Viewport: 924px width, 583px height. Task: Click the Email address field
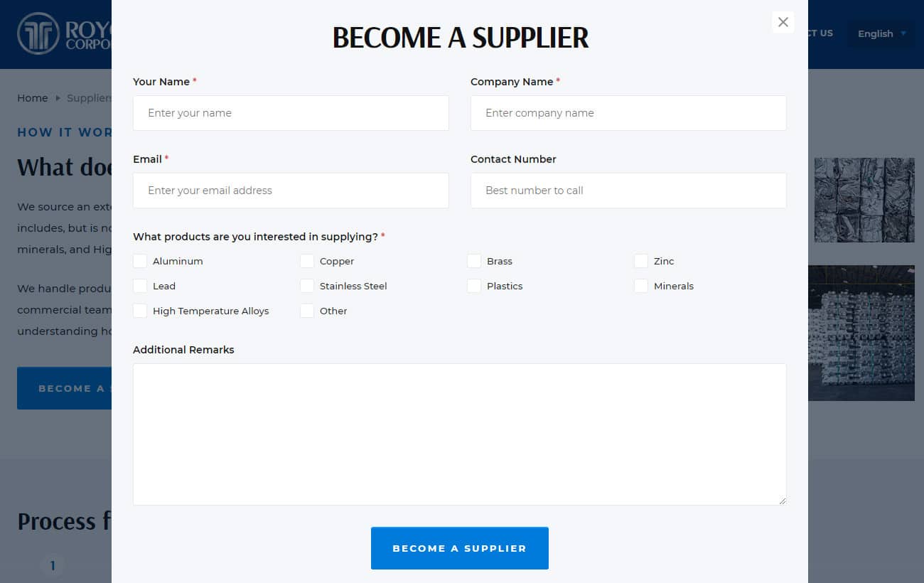(291, 191)
